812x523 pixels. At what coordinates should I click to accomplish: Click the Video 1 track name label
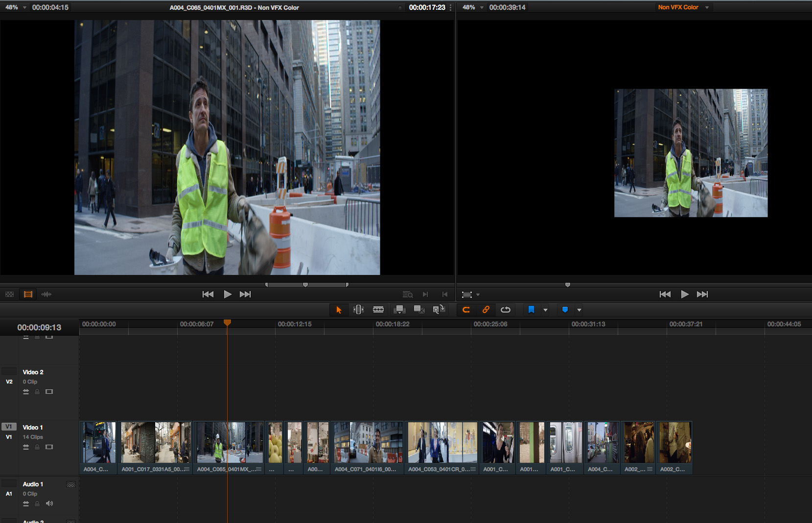click(33, 428)
